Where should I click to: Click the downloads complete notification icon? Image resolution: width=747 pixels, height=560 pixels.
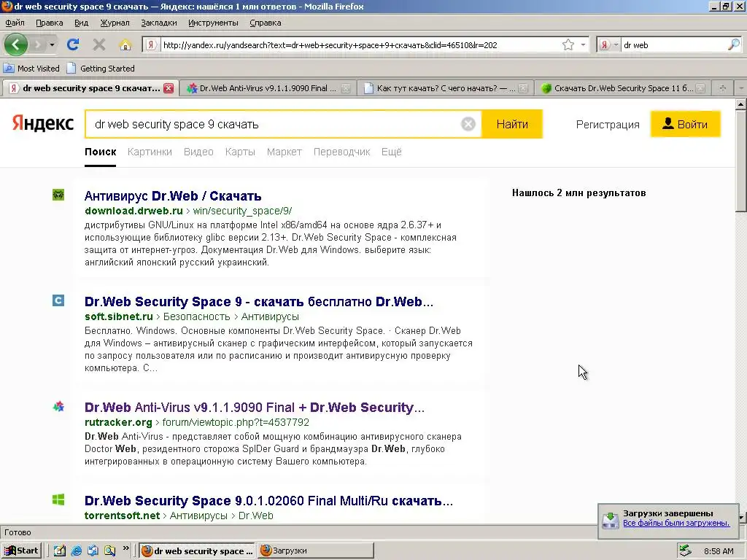click(611, 520)
